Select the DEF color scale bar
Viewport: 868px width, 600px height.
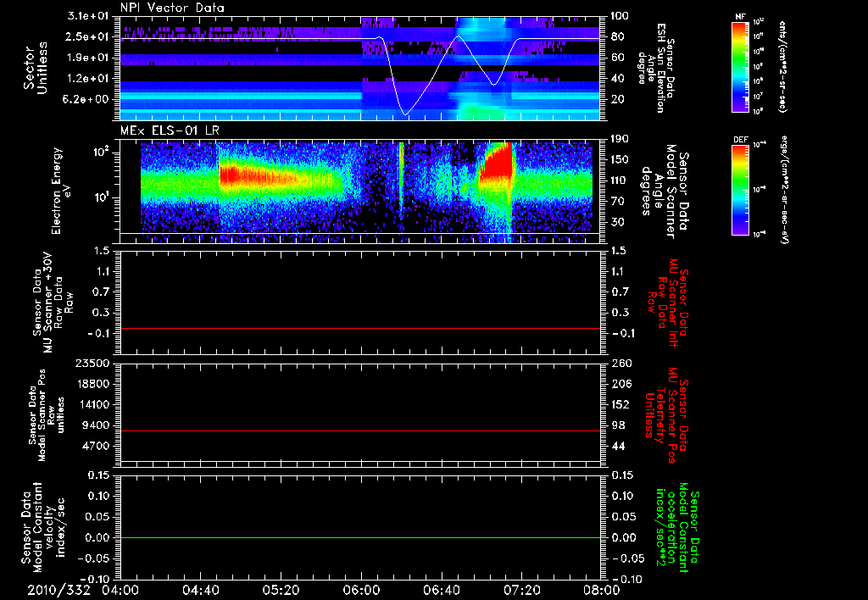(x=740, y=190)
